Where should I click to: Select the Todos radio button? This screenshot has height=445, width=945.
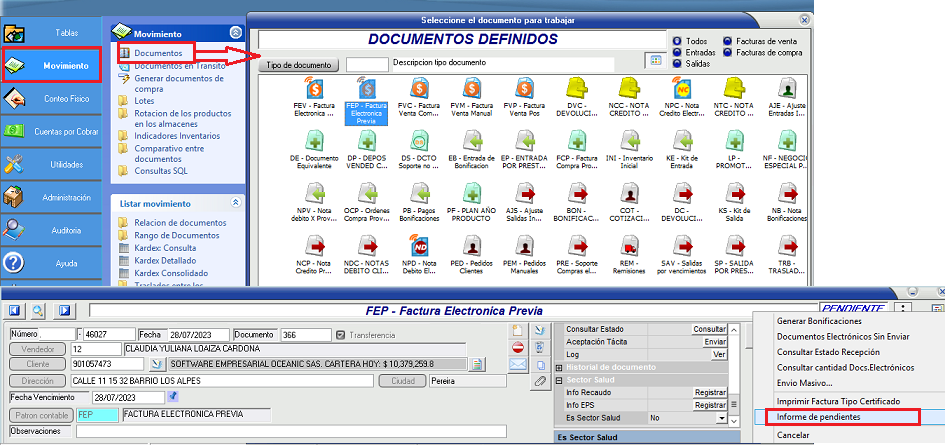point(678,41)
